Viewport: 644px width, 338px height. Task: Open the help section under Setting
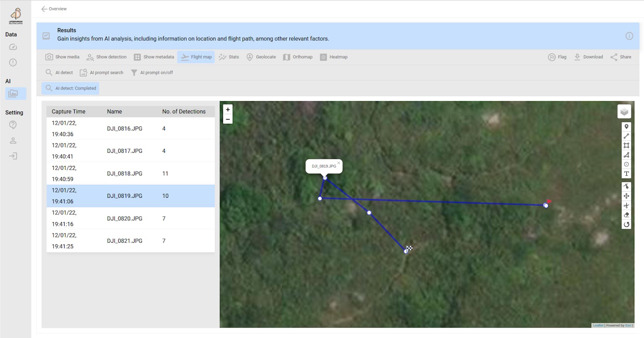coord(13,125)
